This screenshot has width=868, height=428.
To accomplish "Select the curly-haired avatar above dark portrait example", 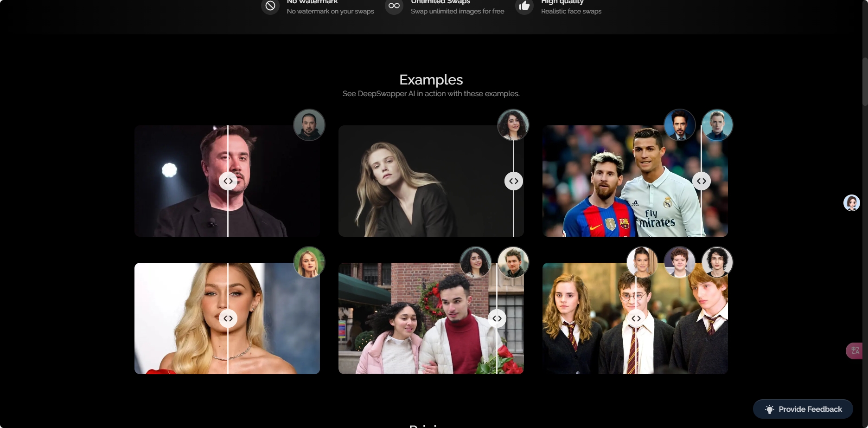I will point(513,125).
